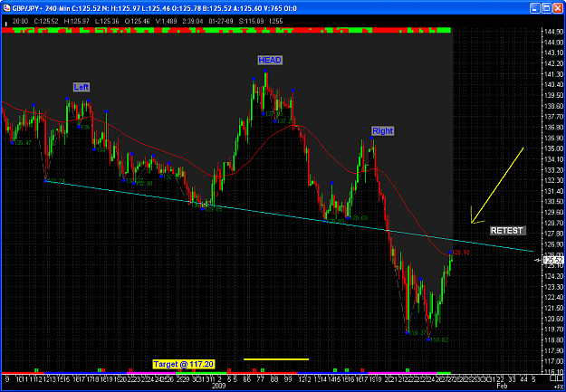566x392 pixels.
Task: Click the left square icon at bottom-right corner
Action: point(553,378)
